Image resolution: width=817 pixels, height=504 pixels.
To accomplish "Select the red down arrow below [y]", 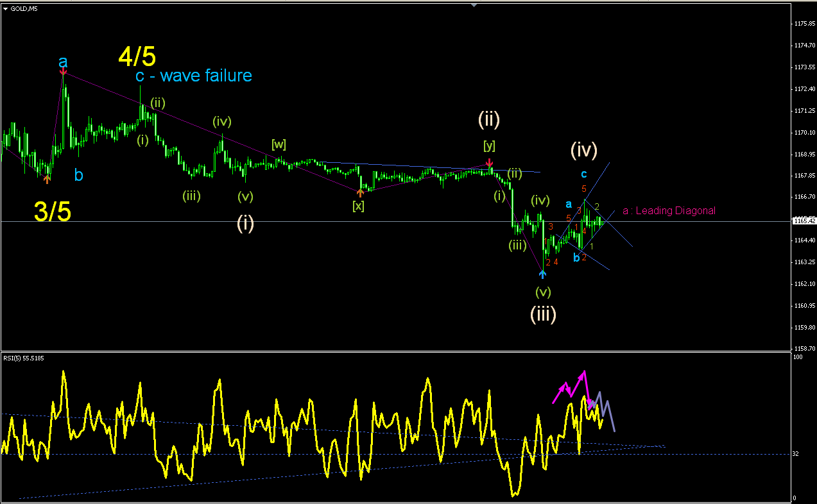I will point(490,162).
